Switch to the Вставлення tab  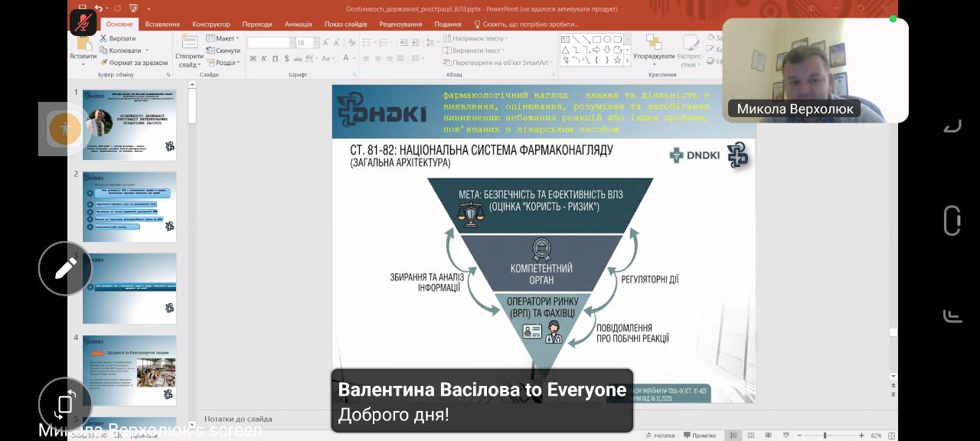(162, 24)
